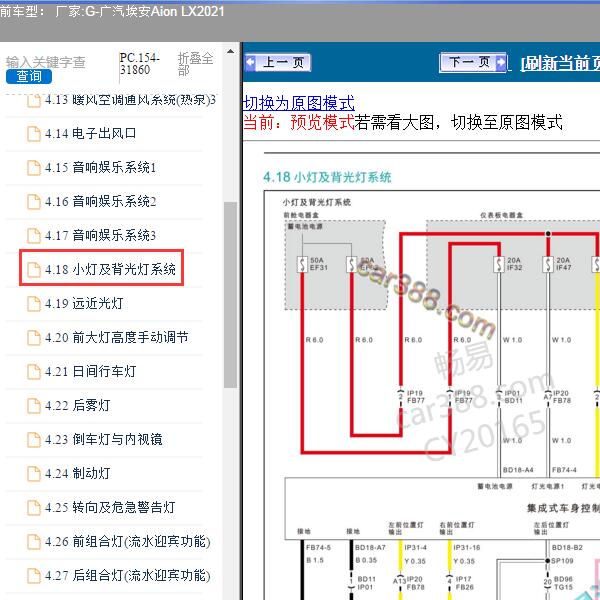Open 4.20 前大灯高度手动调节 entry
This screenshot has height=600, width=600.
tap(117, 338)
